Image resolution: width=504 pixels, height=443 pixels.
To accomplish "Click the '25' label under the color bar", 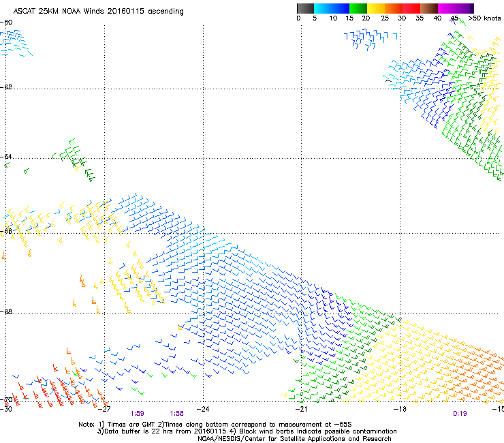I will pos(385,18).
